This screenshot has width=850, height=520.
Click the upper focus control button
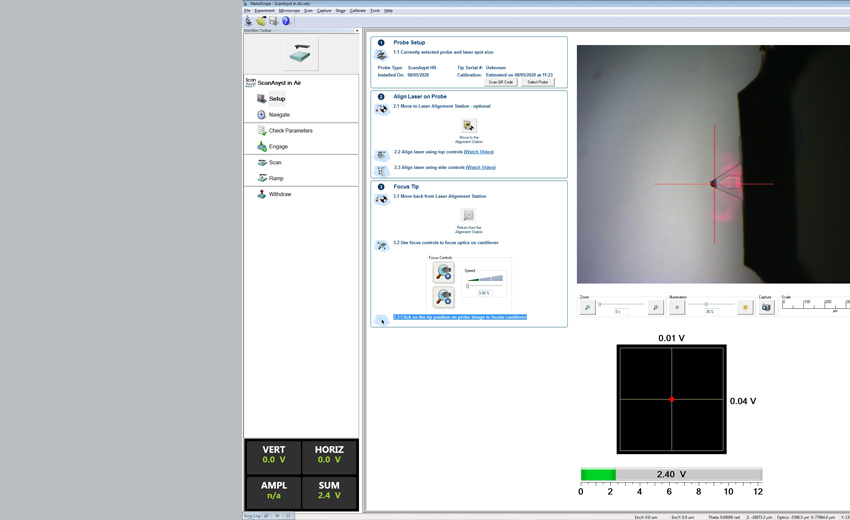[x=443, y=272]
